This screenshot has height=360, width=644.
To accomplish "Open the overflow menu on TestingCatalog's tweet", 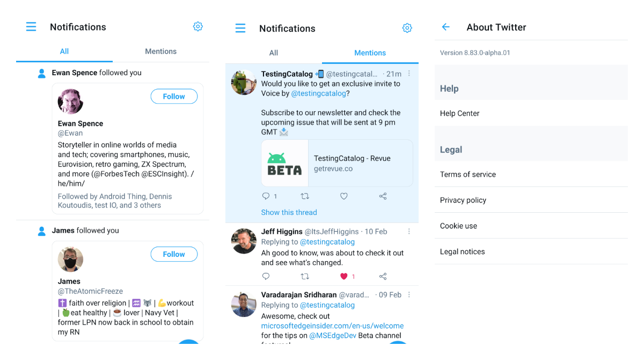I will point(409,74).
